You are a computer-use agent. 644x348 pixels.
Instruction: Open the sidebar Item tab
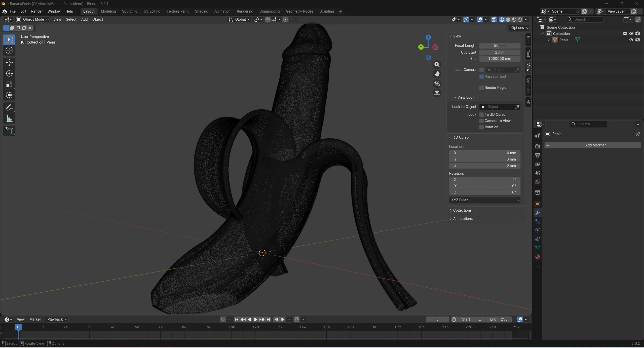pyautogui.click(x=528, y=40)
